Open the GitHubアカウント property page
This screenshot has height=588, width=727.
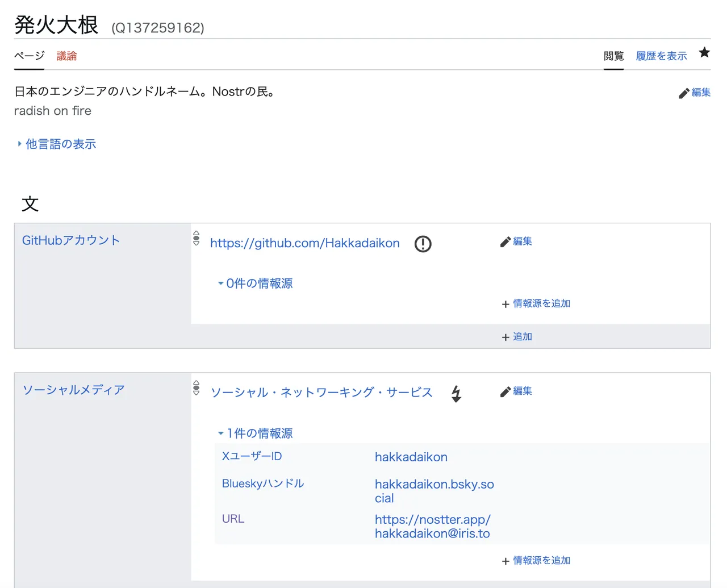[x=70, y=240]
